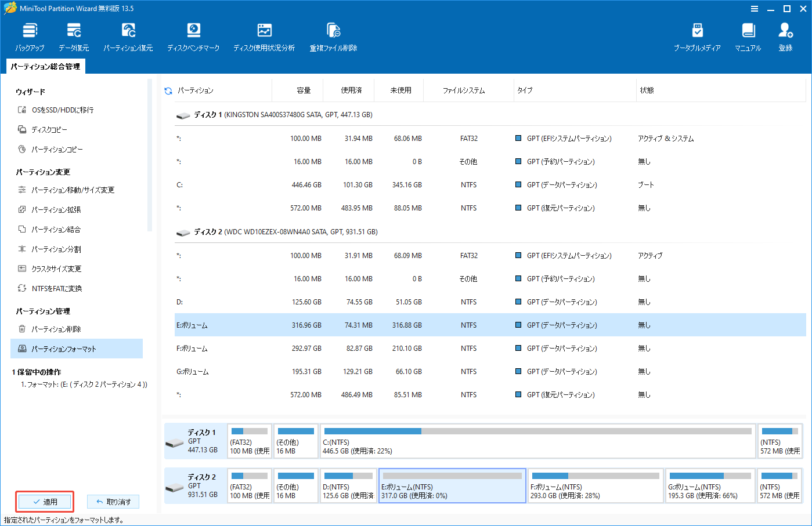The width and height of the screenshot is (812, 526).
Task: Launch データ復元 (Data Recovery)
Action: [x=74, y=36]
